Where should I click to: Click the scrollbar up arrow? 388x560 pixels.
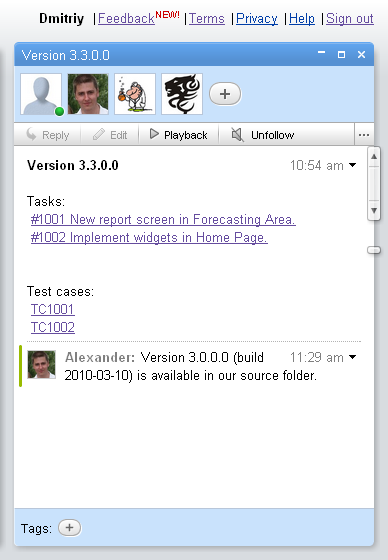point(374,156)
